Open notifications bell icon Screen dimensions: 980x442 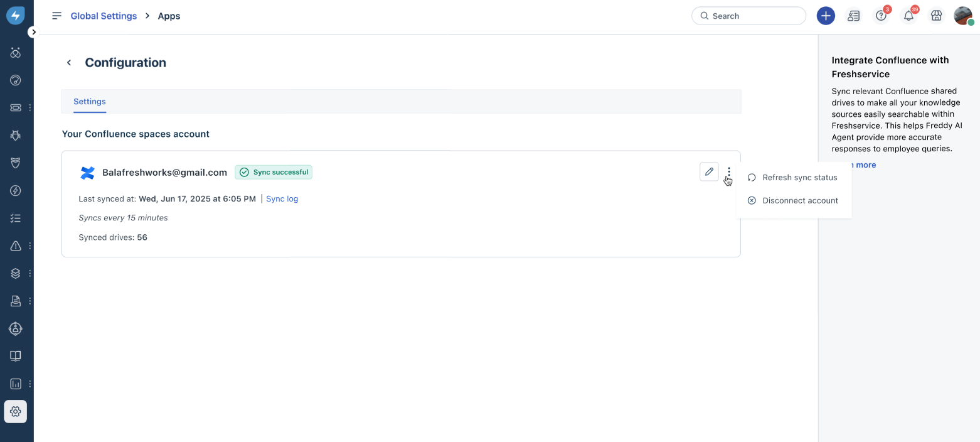click(x=908, y=16)
